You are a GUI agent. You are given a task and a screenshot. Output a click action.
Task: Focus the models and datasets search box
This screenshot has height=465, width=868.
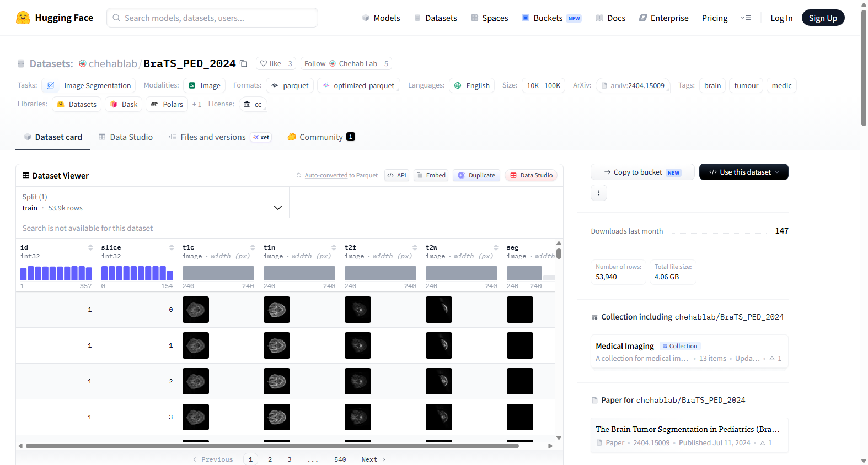pos(212,18)
